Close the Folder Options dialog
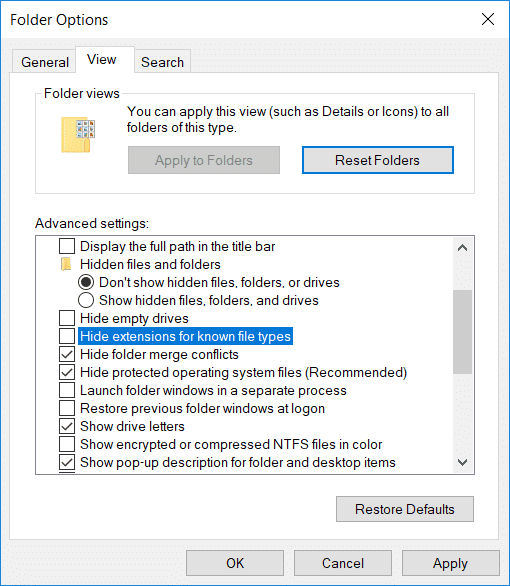Viewport: 510px width, 586px height. [x=488, y=19]
